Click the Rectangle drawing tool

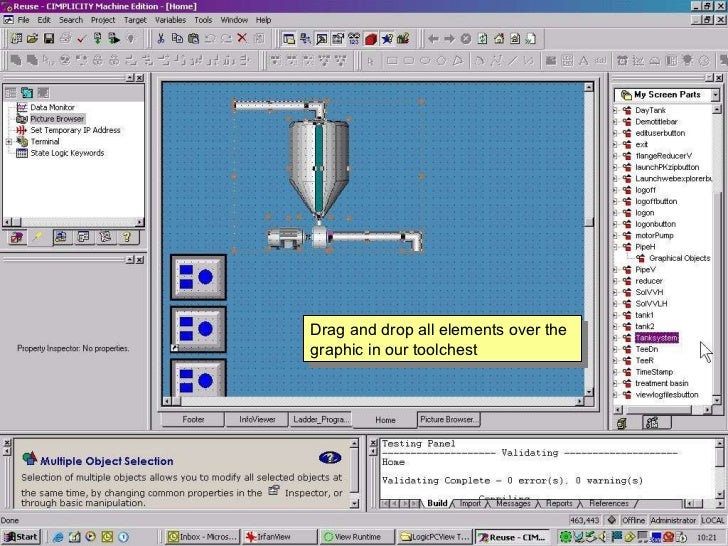[392, 61]
